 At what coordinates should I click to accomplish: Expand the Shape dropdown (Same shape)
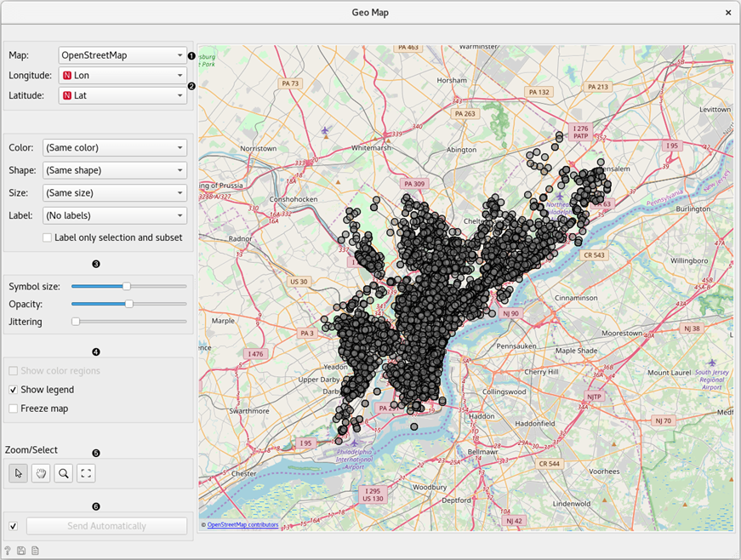tap(114, 170)
